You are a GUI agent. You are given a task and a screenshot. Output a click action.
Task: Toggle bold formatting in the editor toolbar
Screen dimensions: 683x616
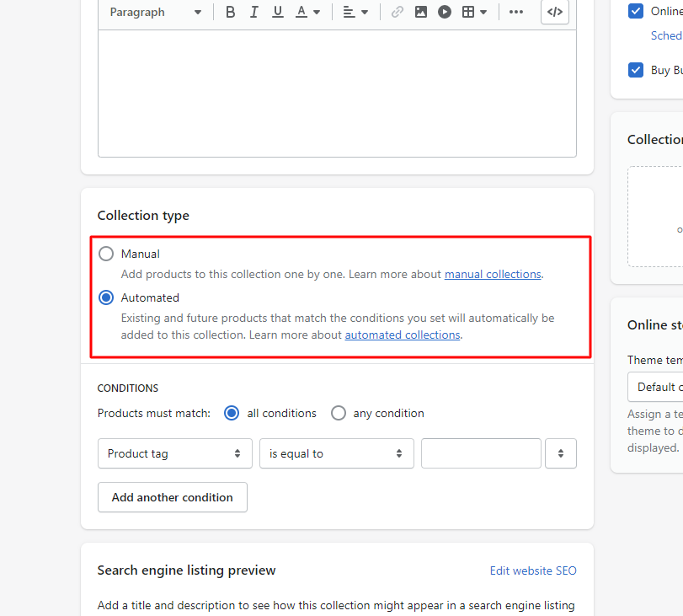point(230,12)
